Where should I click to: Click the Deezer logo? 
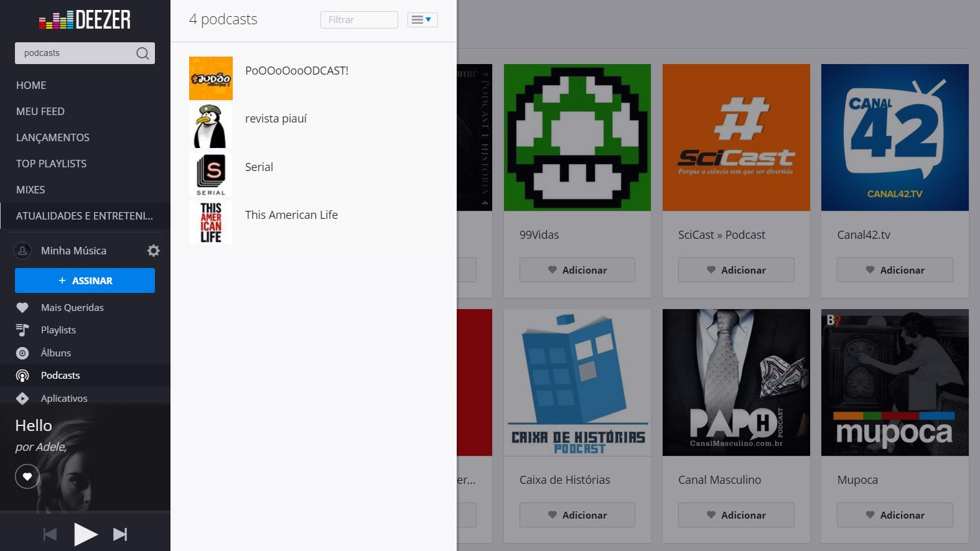point(85,20)
